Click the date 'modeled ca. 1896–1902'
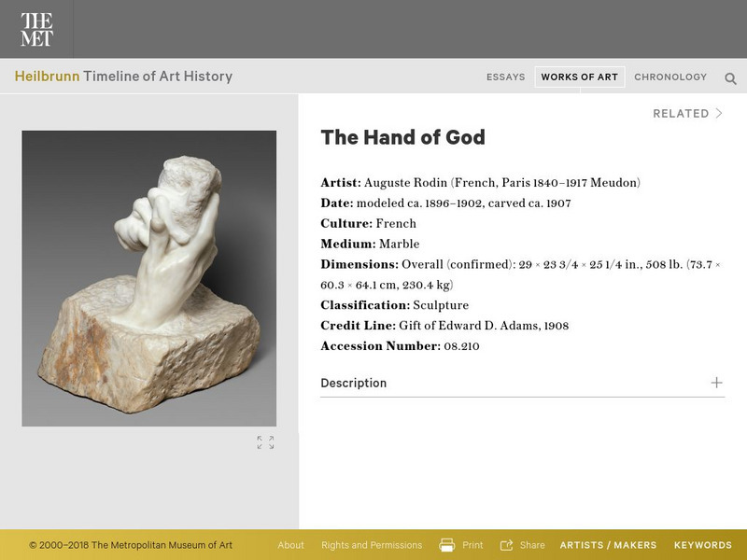Image resolution: width=747 pixels, height=560 pixels. 418,203
